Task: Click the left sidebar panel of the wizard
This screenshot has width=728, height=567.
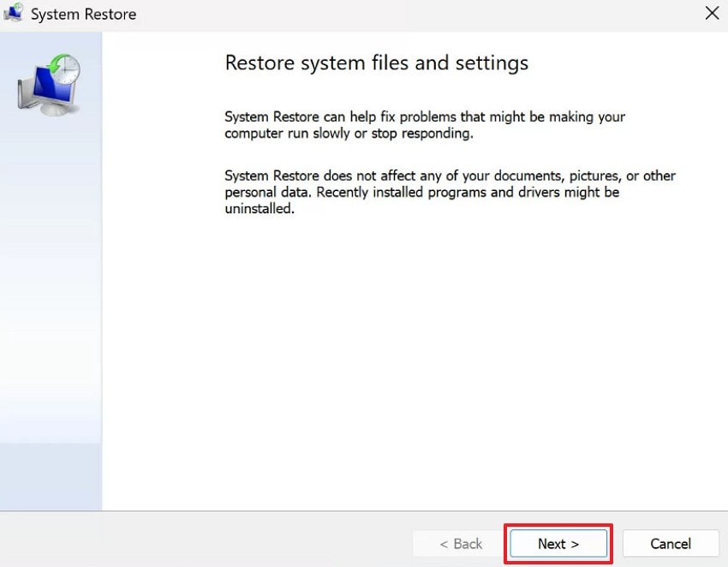Action: pos(51,300)
